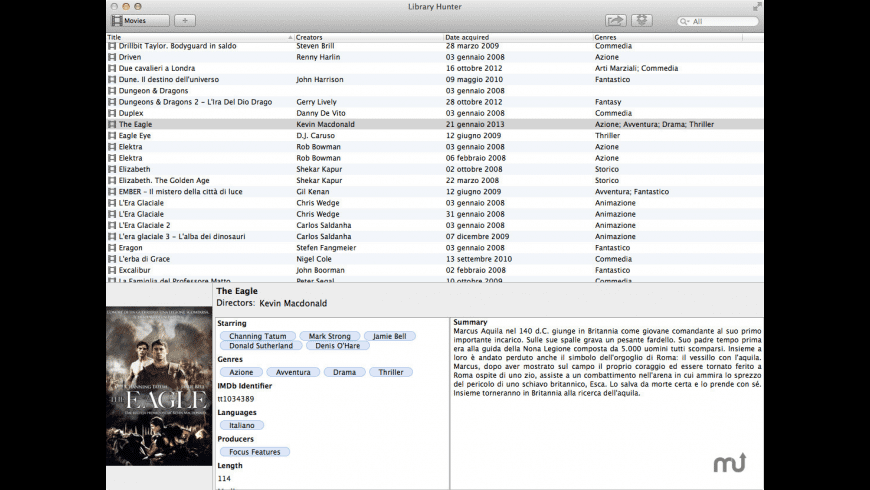This screenshot has width=870, height=490.
Task: Toggle full screen mode arrow icon
Action: click(757, 7)
